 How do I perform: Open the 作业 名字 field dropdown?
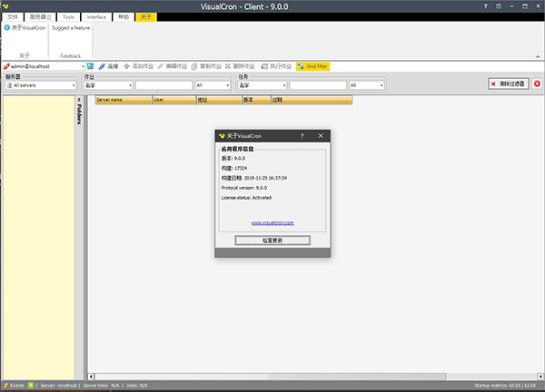(108, 85)
